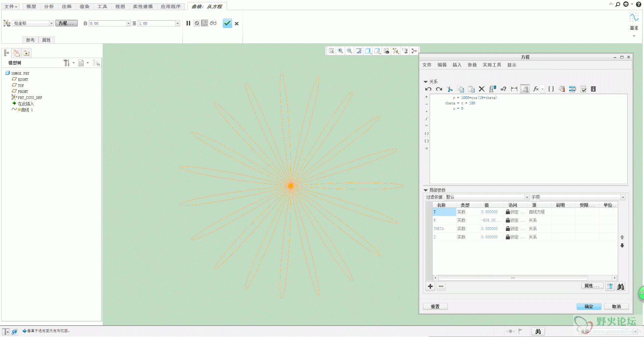Open the 自 start value dropdown arrow
The height and width of the screenshot is (337, 644).
(x=128, y=23)
